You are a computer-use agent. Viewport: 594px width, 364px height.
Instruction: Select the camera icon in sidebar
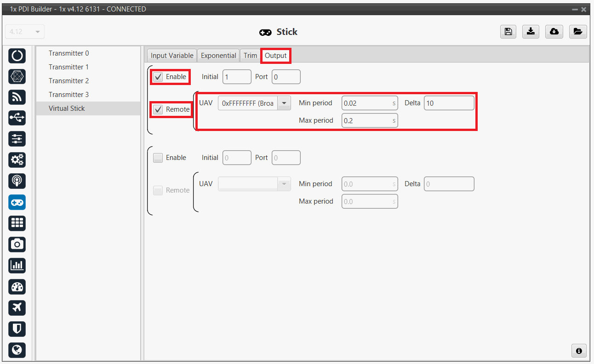(x=17, y=244)
